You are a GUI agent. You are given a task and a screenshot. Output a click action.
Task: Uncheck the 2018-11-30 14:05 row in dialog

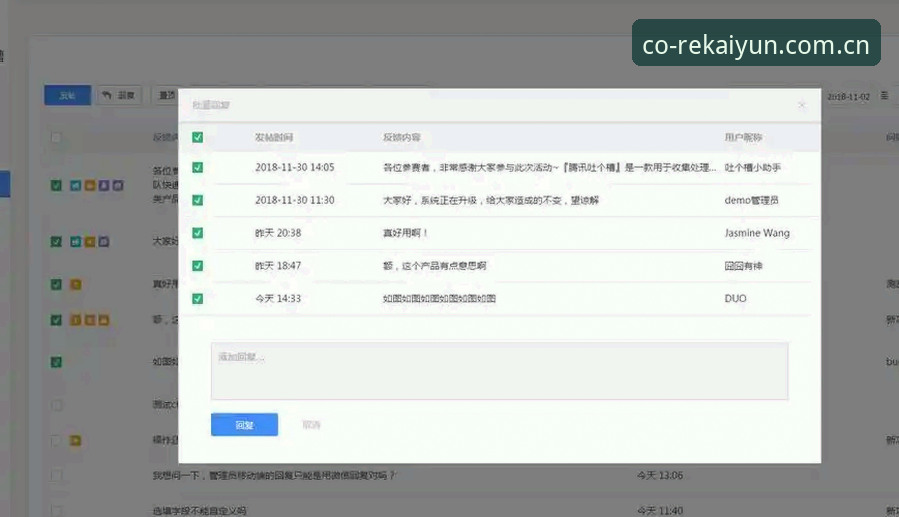[x=198, y=167]
